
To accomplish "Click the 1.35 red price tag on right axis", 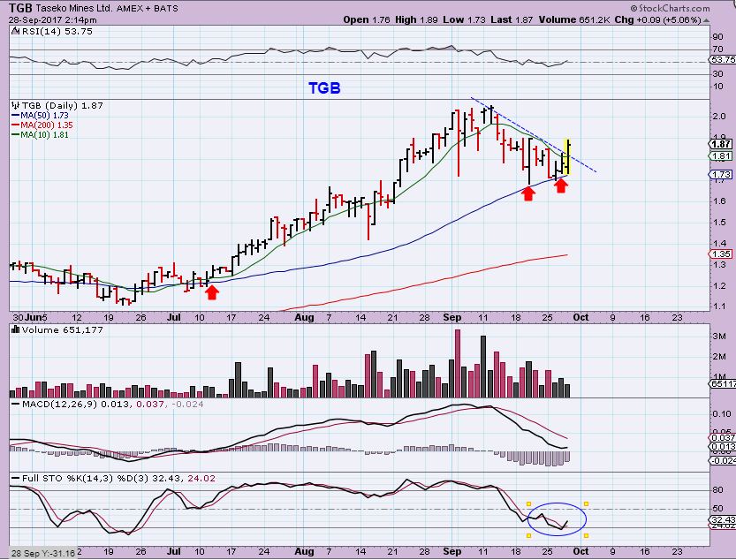I will (x=722, y=254).
